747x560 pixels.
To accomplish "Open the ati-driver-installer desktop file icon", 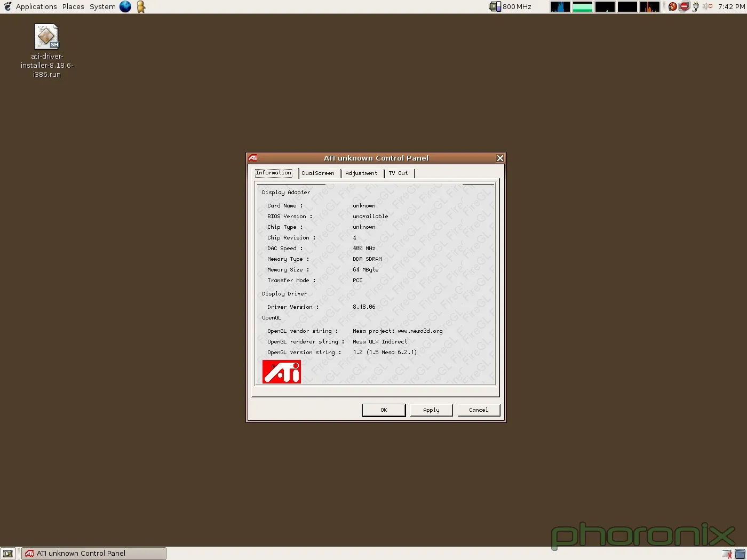I will click(46, 36).
